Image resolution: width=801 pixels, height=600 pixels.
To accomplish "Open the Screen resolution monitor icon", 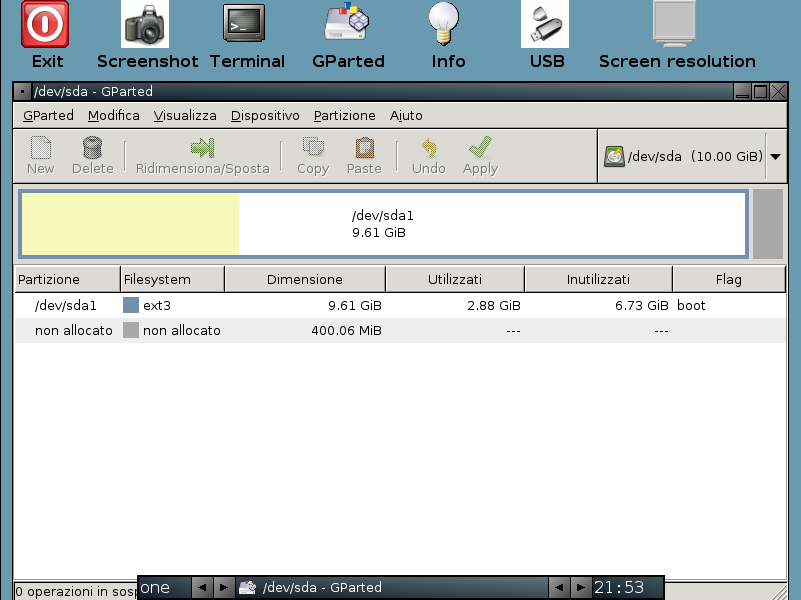I will pyautogui.click(x=674, y=24).
